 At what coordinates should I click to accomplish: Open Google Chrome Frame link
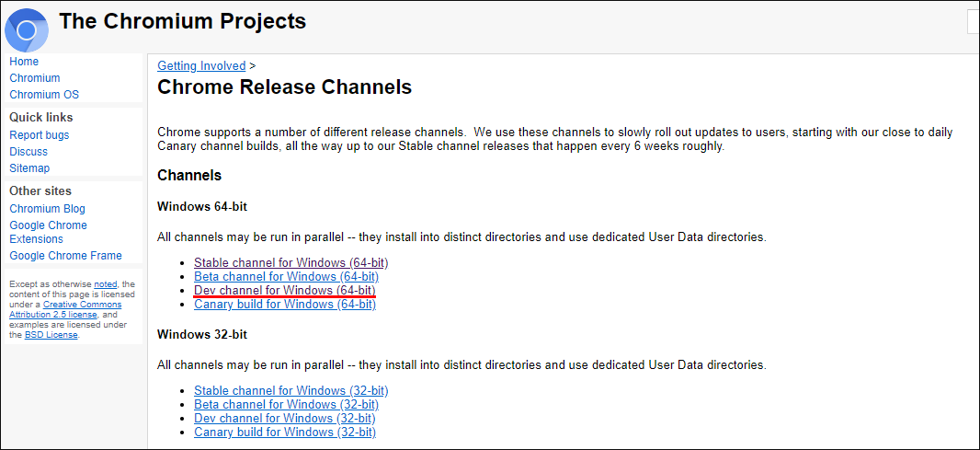coord(65,255)
